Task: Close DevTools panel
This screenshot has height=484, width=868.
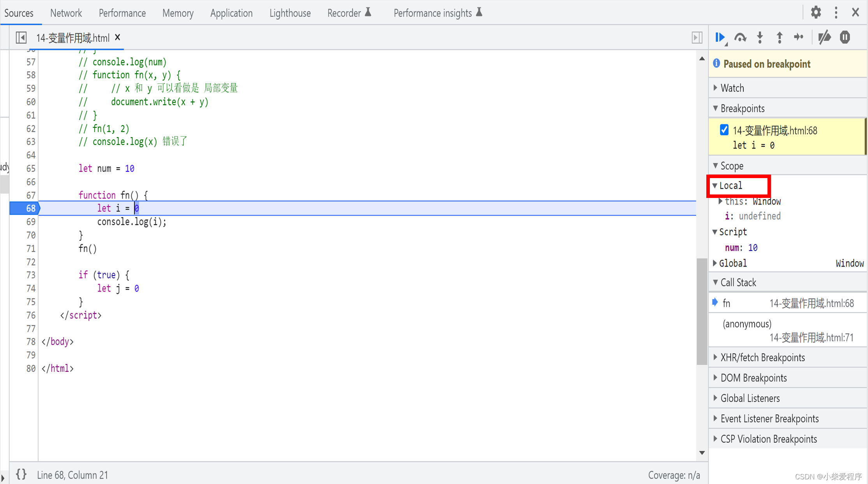Action: pyautogui.click(x=856, y=12)
